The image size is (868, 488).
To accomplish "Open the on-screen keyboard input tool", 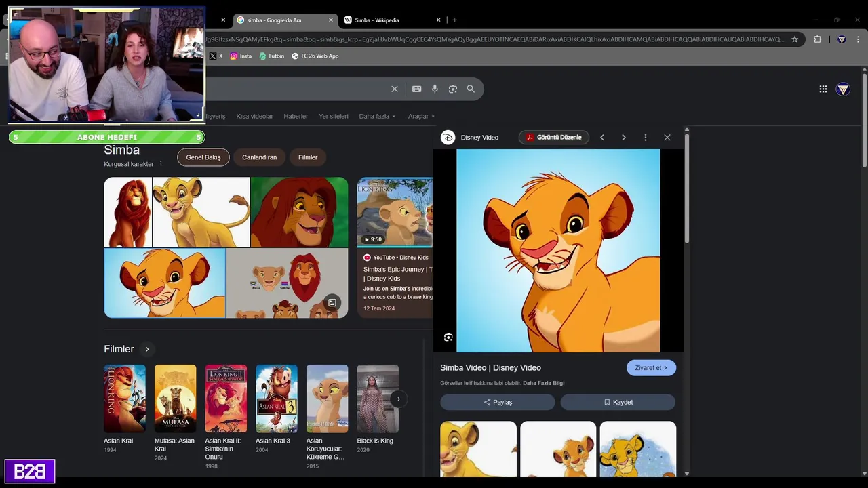I will (416, 89).
